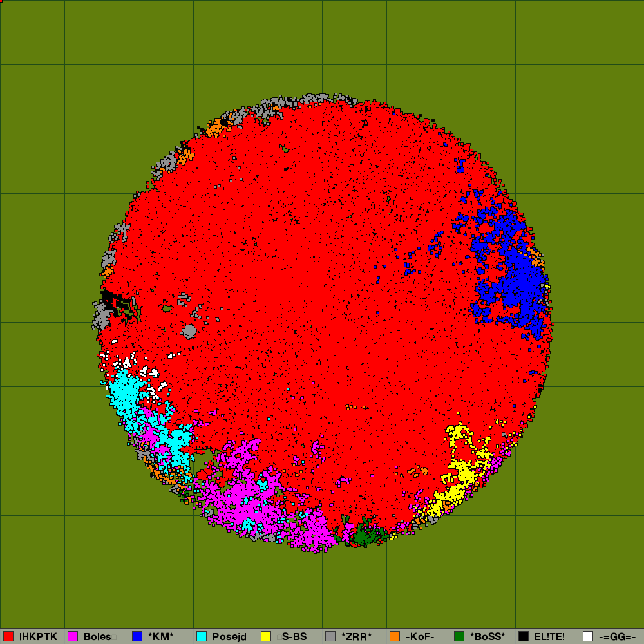
Task: Click the white -=GG=- legend swatch
Action: (x=588, y=636)
